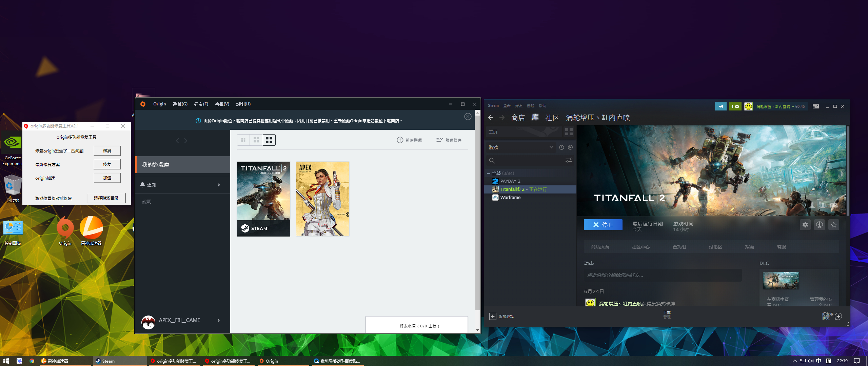Click 雷神加速器 taskbar item

point(66,361)
